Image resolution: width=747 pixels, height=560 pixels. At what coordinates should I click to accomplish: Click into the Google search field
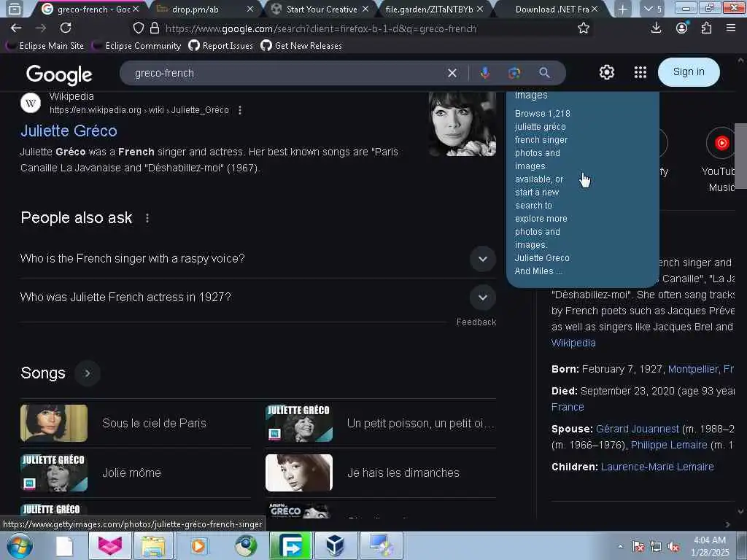[286, 73]
